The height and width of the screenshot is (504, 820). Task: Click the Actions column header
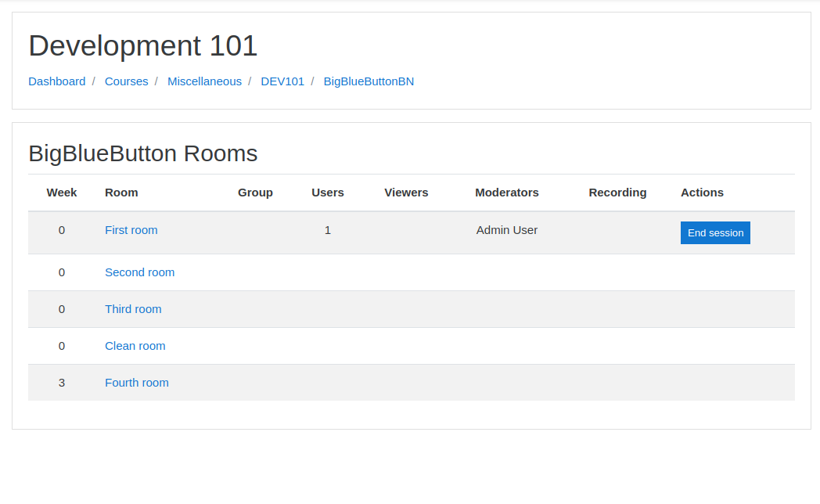click(x=703, y=193)
